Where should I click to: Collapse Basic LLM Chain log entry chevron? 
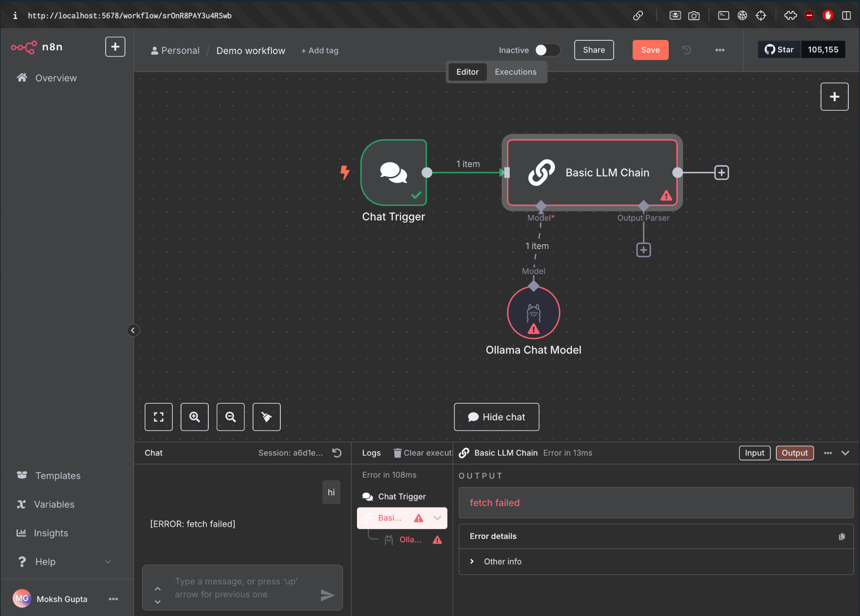[x=437, y=518]
